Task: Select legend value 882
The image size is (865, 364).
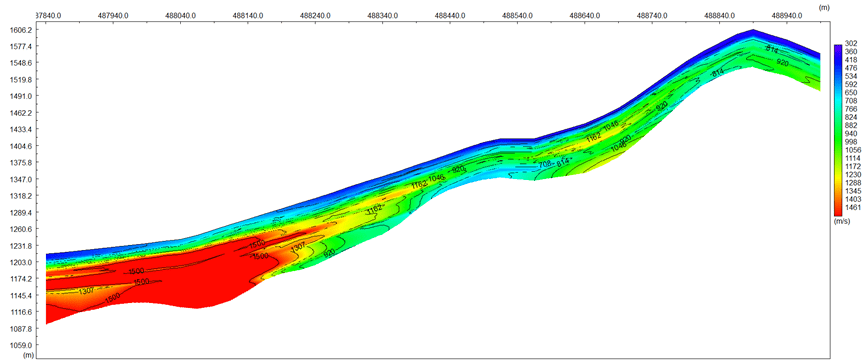Action: click(851, 125)
